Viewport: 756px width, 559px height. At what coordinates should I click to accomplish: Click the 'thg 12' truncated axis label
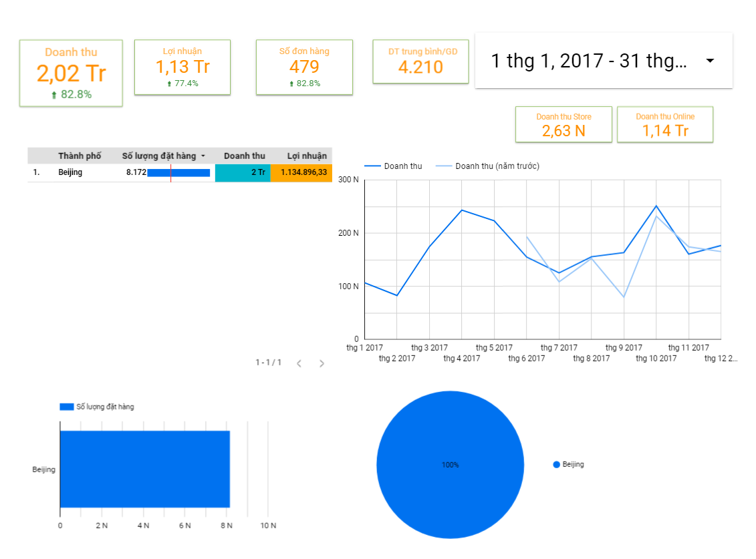click(721, 358)
